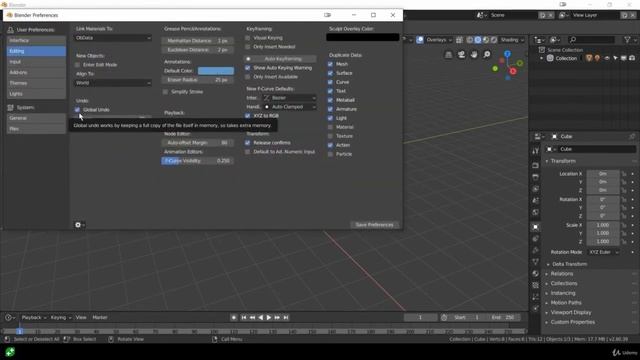The height and width of the screenshot is (360, 640).
Task: Toggle XYZ to RGB checkbox
Action: click(x=248, y=116)
